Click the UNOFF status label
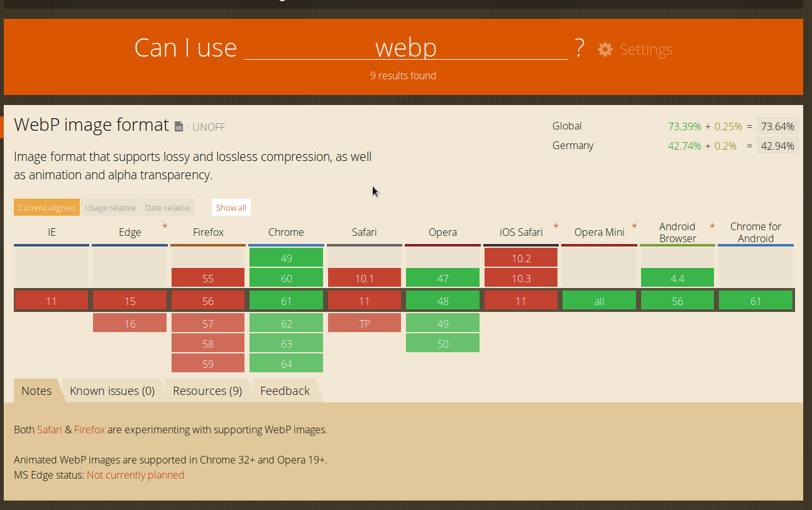The height and width of the screenshot is (510, 812). tap(208, 126)
